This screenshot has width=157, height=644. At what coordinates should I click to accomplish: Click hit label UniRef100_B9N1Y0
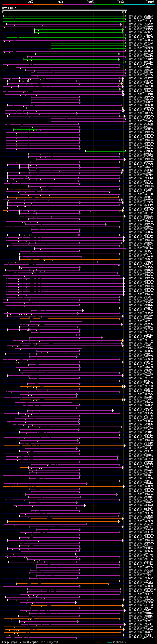pos(141,54)
